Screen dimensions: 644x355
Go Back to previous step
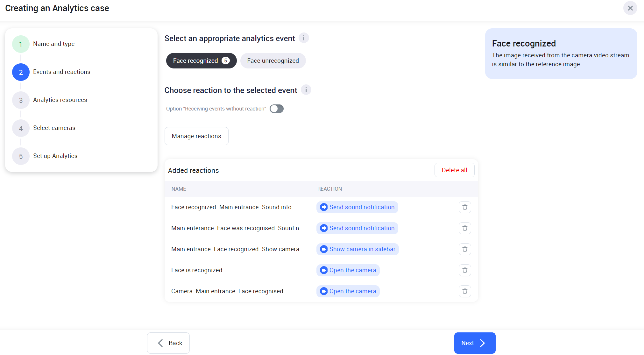(168, 343)
